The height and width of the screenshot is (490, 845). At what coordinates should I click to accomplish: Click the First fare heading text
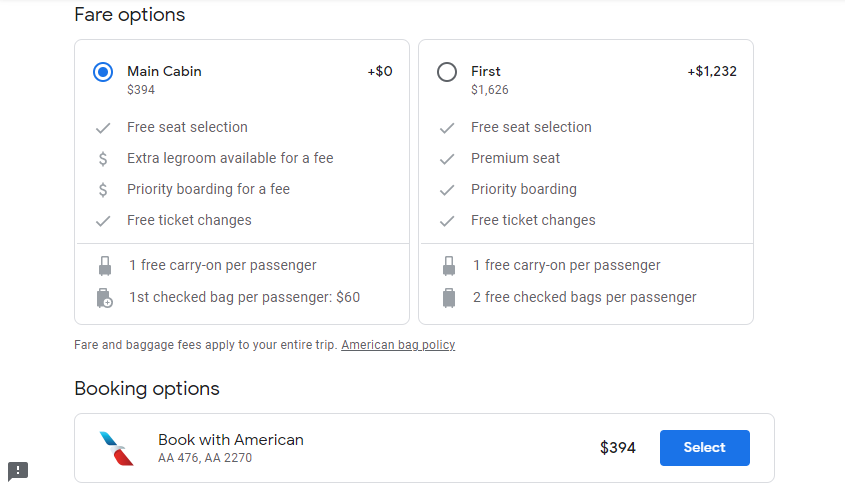pos(486,71)
